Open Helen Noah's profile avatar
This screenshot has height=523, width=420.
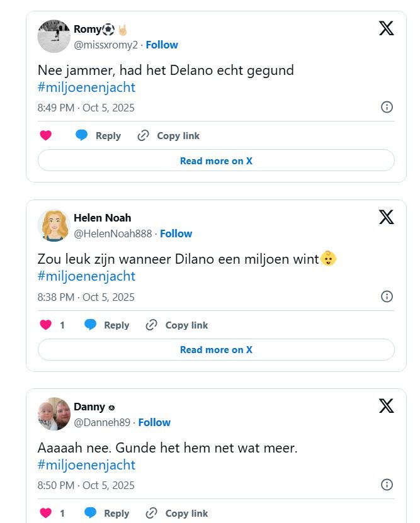(x=53, y=225)
